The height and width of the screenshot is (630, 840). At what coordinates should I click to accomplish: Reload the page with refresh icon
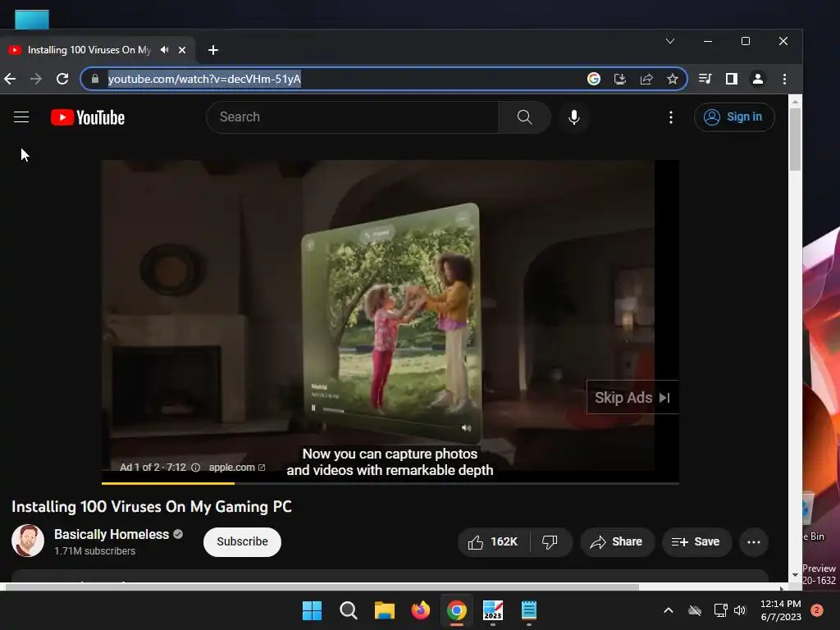click(x=62, y=79)
